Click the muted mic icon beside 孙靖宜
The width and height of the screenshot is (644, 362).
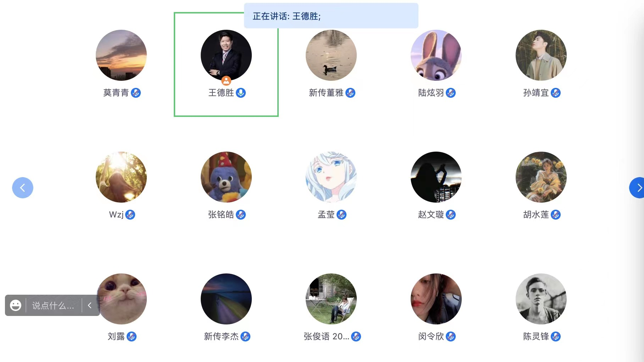tap(556, 93)
